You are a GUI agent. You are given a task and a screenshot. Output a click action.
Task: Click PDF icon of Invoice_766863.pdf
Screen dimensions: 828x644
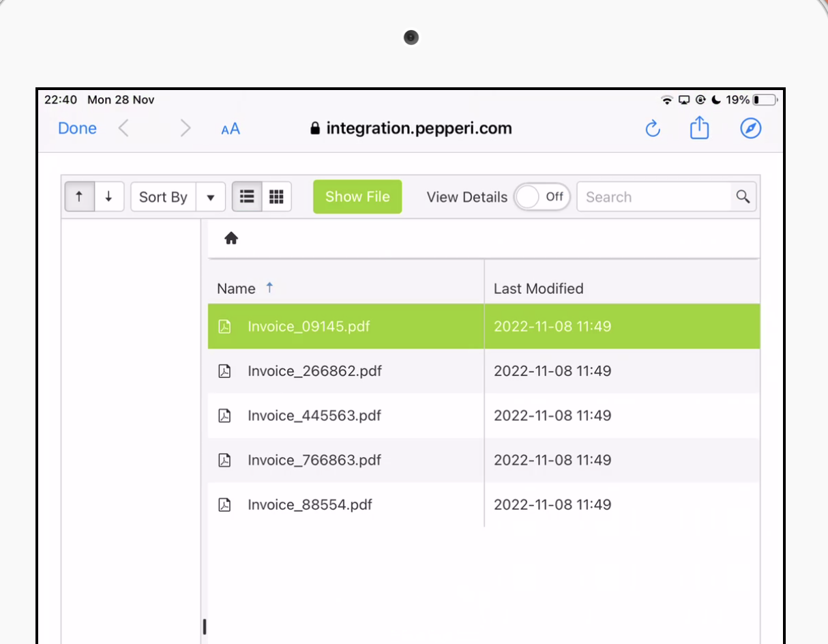224,460
